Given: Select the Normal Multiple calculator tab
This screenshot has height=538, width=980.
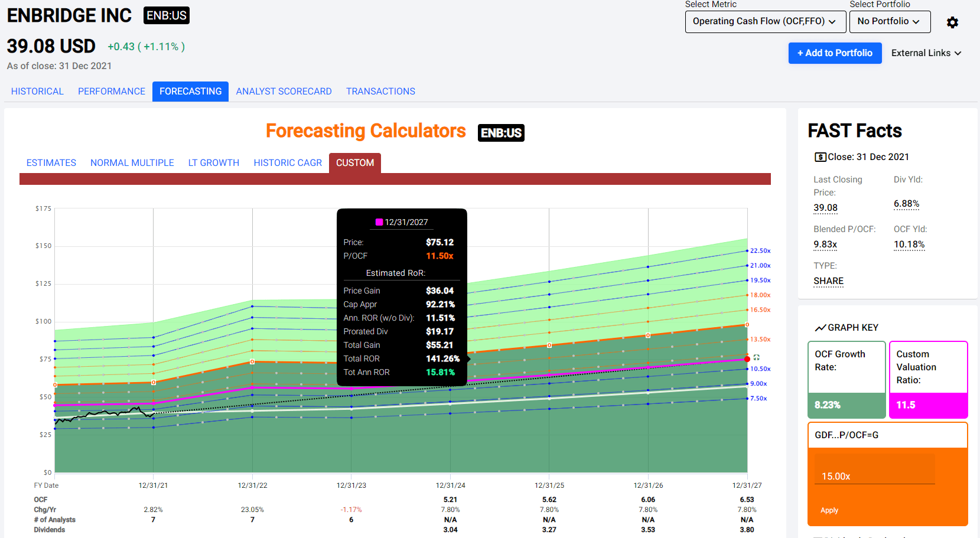Looking at the screenshot, I should point(132,163).
